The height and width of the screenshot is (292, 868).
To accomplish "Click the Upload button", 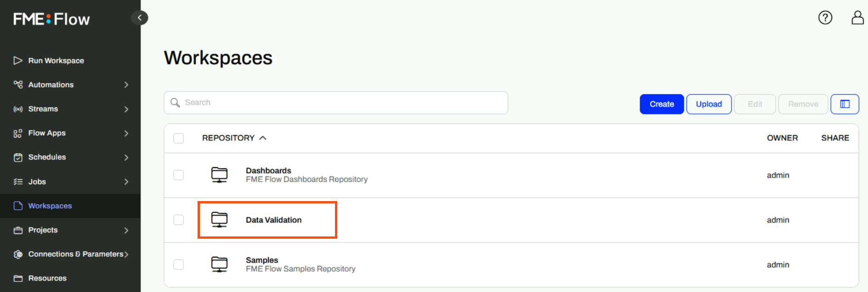I will 709,104.
